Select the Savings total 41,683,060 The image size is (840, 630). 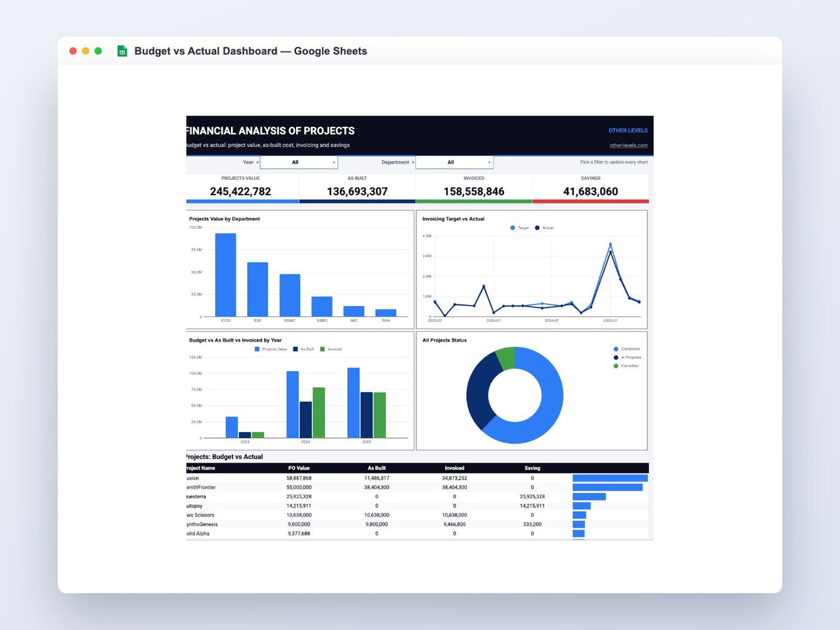click(x=590, y=192)
